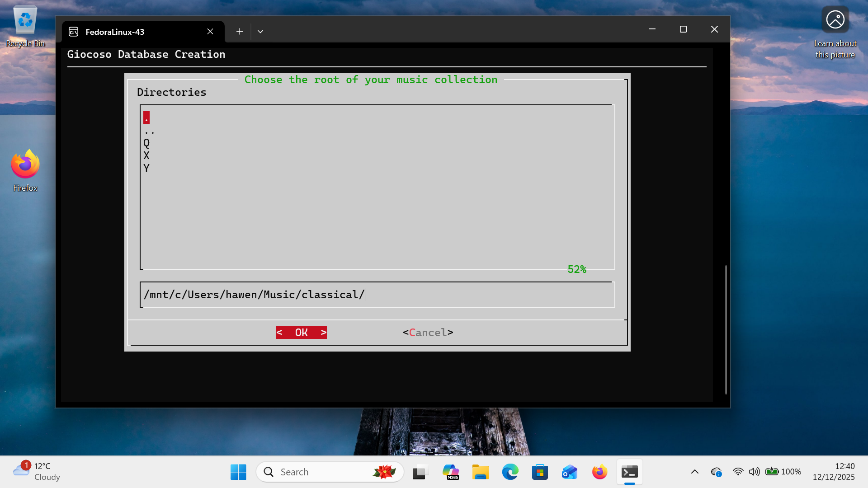This screenshot has width=868, height=488.
Task: Open M365 Copilot from the taskbar
Action: pyautogui.click(x=451, y=472)
